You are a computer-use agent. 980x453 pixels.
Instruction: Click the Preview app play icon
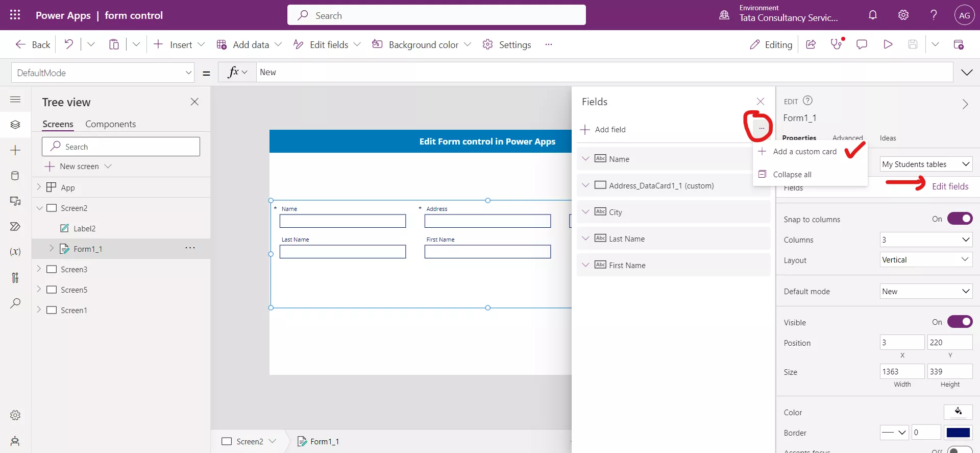[888, 44]
